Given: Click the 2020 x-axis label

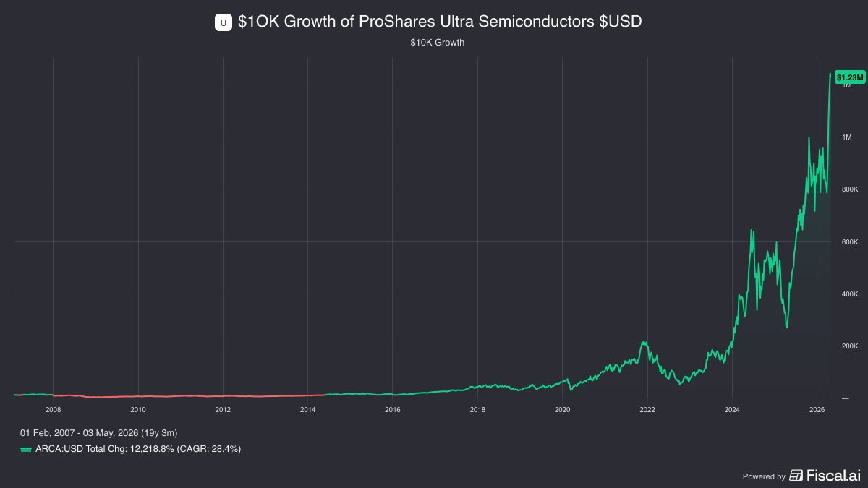Looking at the screenshot, I should pyautogui.click(x=562, y=409).
